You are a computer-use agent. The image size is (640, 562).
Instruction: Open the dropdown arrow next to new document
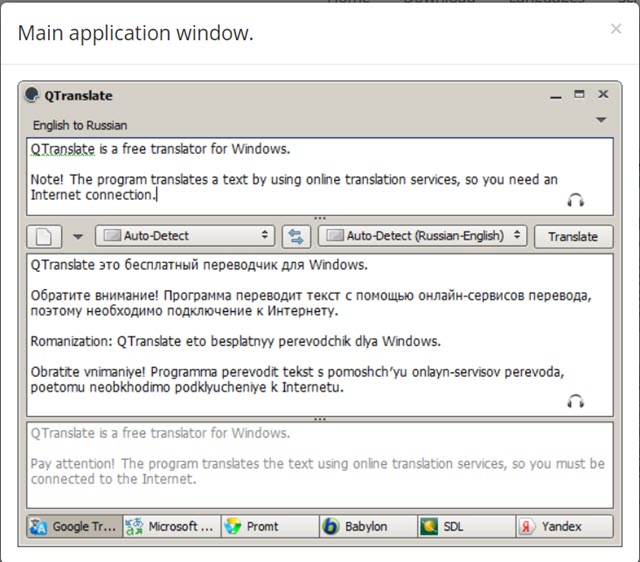coord(78,236)
